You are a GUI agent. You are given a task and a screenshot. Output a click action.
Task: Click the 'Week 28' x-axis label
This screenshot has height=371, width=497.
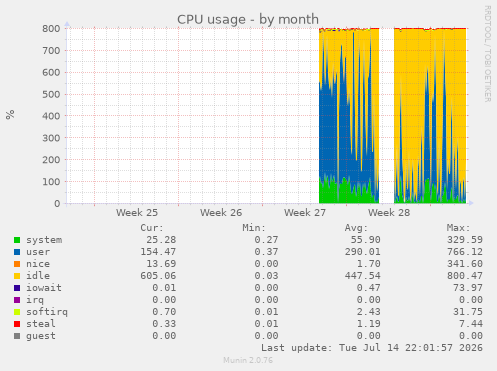389,213
